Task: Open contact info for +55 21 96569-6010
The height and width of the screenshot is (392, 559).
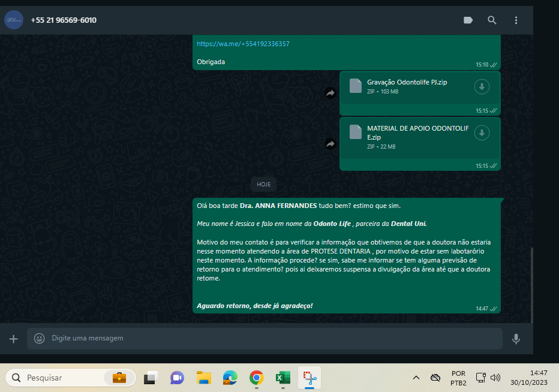Action: click(x=64, y=20)
